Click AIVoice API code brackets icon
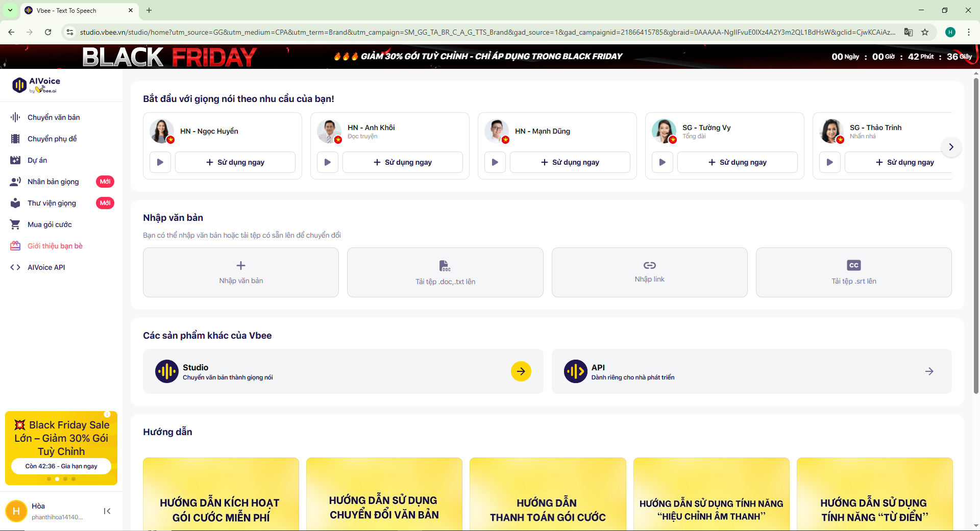This screenshot has width=980, height=531. click(15, 267)
